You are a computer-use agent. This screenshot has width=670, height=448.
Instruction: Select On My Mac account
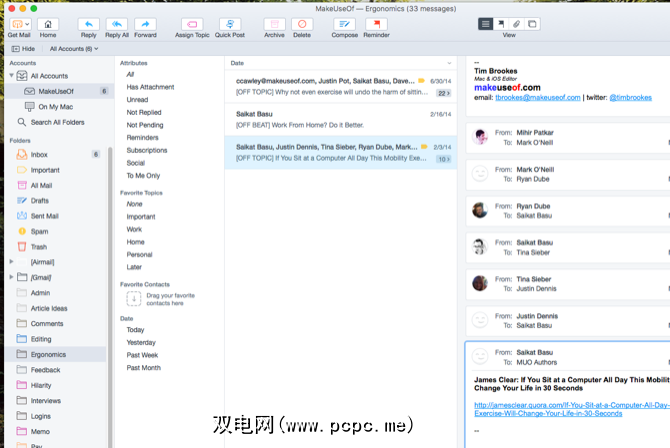59,106
